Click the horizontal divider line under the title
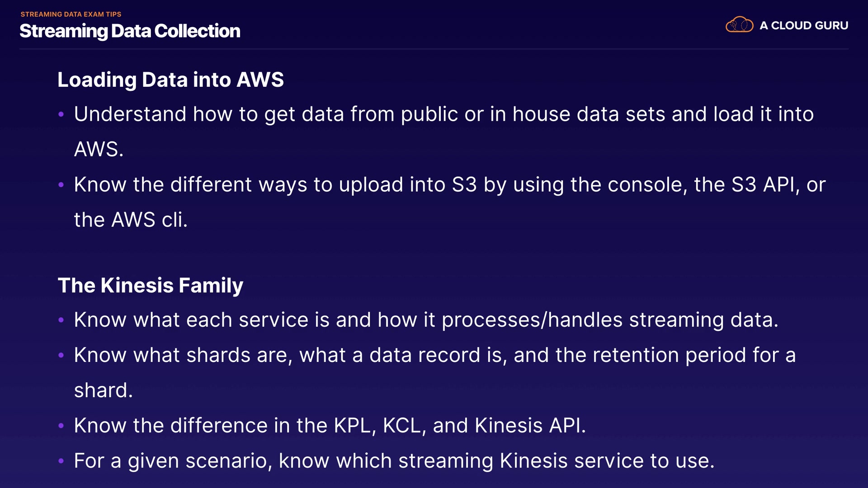The image size is (868, 488). (434, 49)
